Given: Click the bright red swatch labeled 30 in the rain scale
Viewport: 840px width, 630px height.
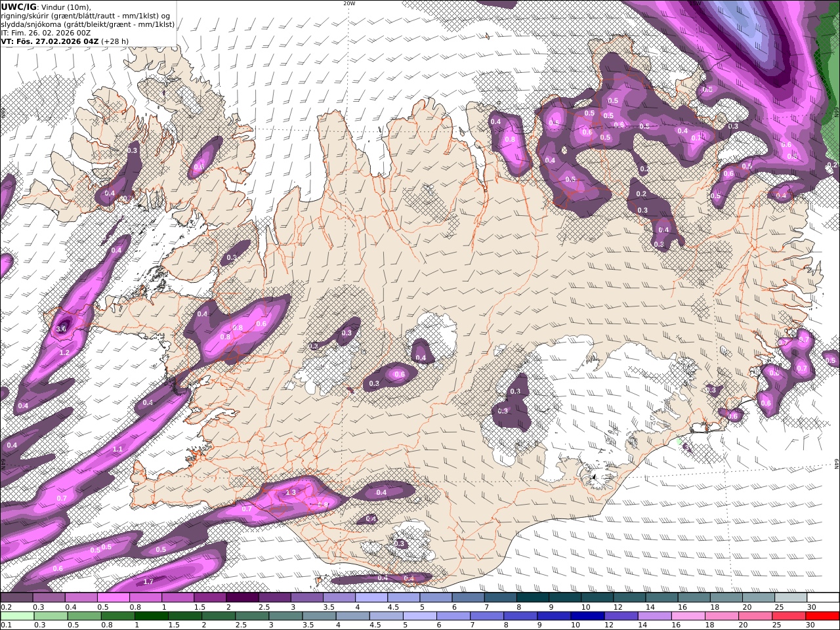Looking at the screenshot, I should 823,616.
